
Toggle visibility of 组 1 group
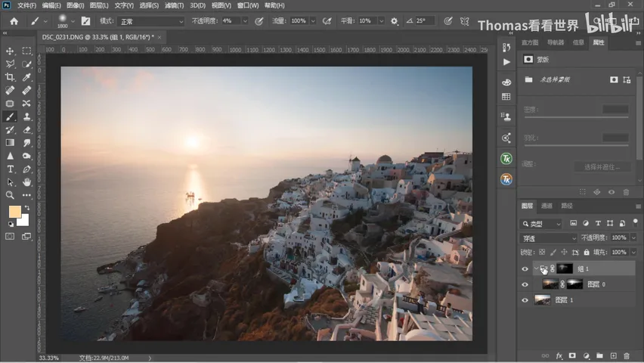point(525,269)
